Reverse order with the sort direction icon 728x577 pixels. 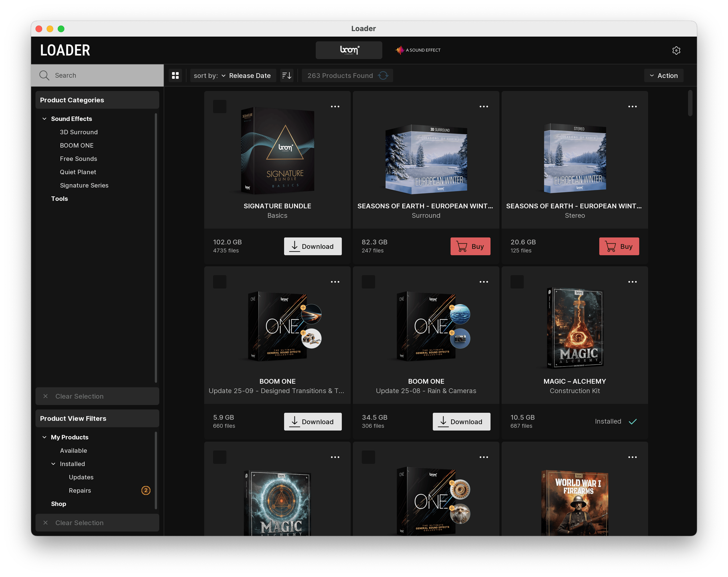click(x=287, y=76)
